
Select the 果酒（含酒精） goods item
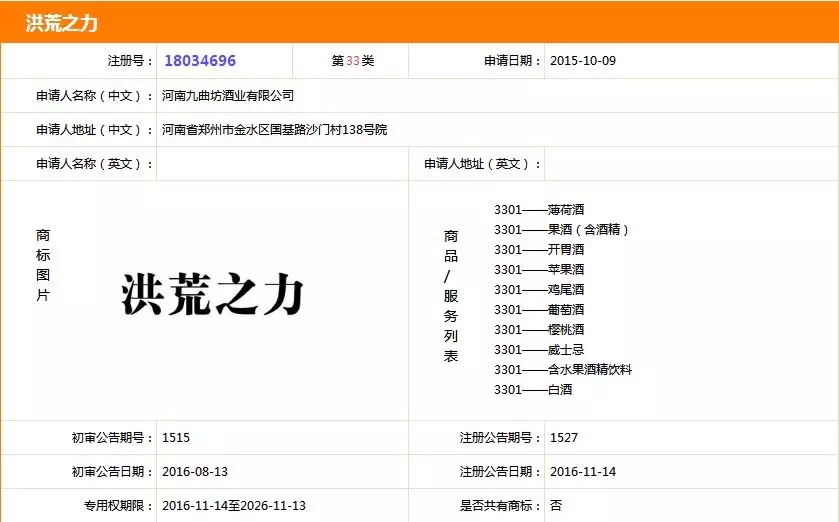(x=588, y=230)
